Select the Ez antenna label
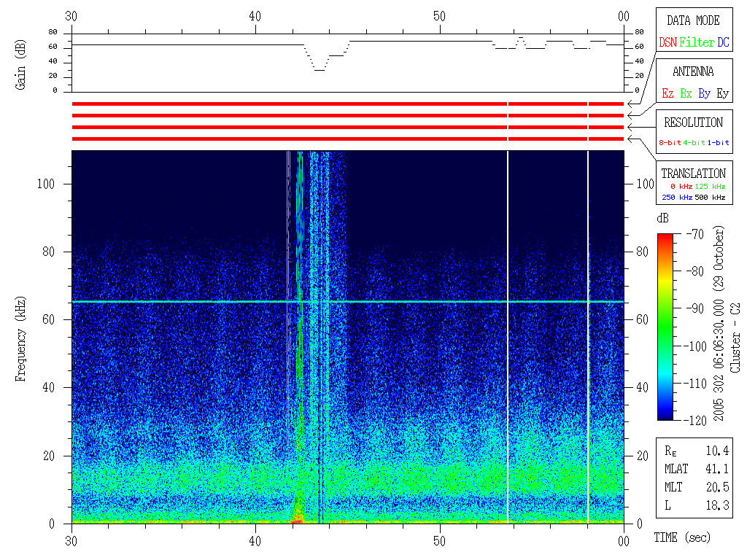This screenshot has height=560, width=747. click(x=667, y=93)
